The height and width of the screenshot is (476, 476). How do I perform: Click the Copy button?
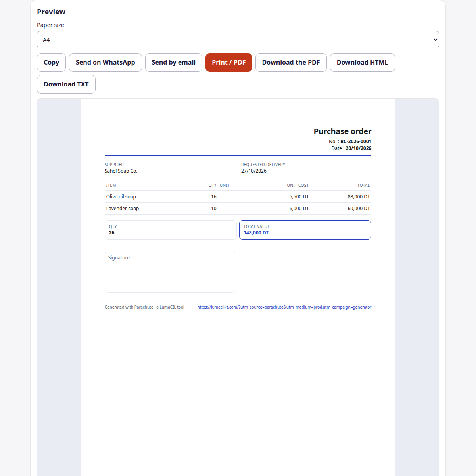[x=51, y=62]
